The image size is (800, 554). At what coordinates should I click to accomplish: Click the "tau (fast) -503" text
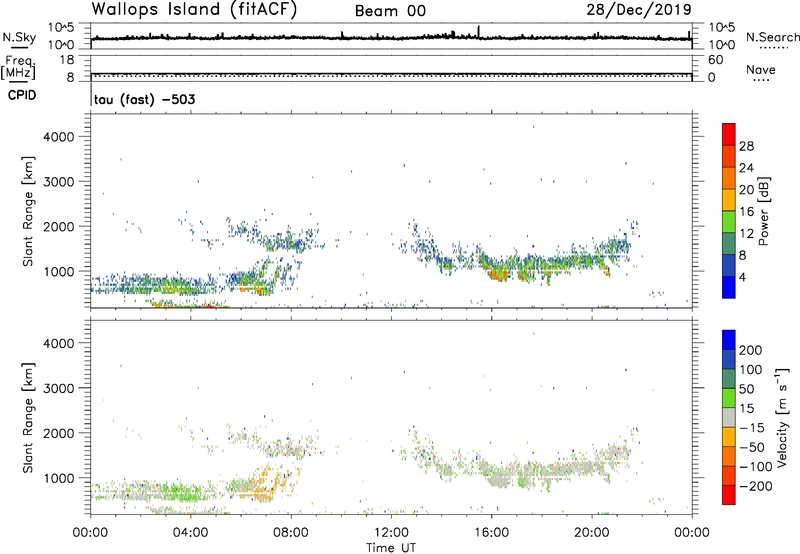tap(144, 99)
